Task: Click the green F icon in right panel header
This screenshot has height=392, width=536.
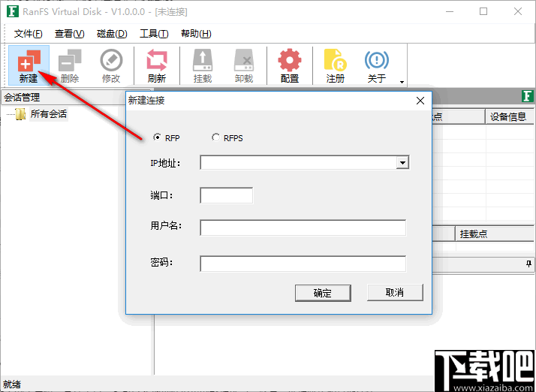Action: point(528,96)
